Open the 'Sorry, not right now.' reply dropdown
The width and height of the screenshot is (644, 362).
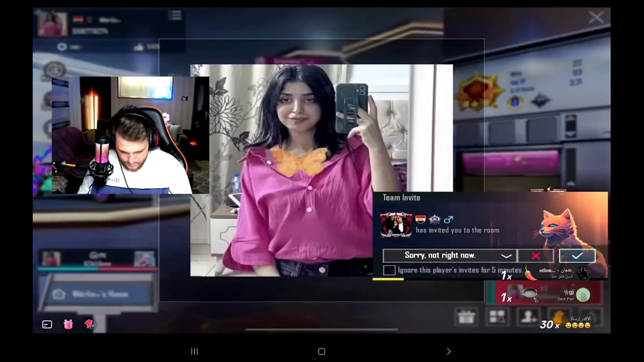coord(450,256)
